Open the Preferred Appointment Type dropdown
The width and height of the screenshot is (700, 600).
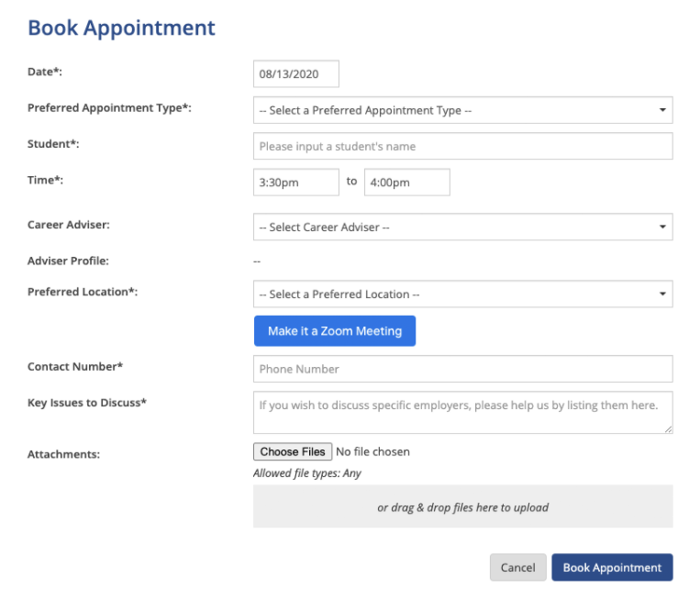[x=462, y=110]
